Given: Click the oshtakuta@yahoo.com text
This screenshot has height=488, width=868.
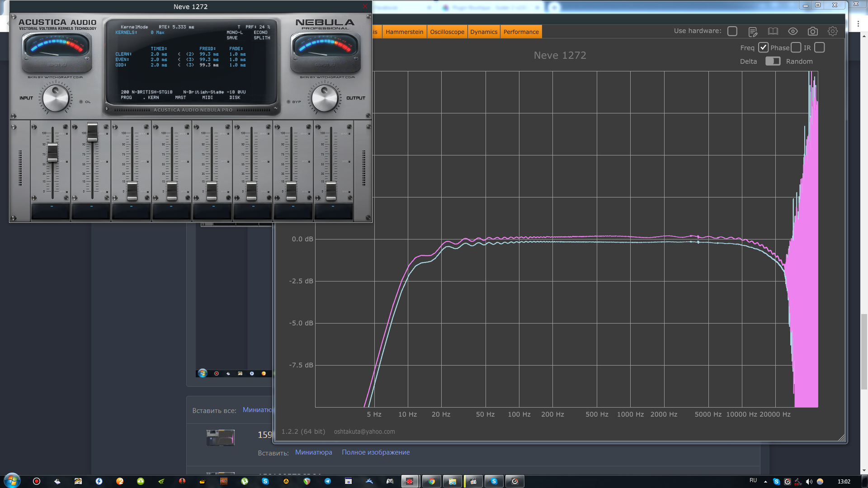Looking at the screenshot, I should tap(364, 432).
